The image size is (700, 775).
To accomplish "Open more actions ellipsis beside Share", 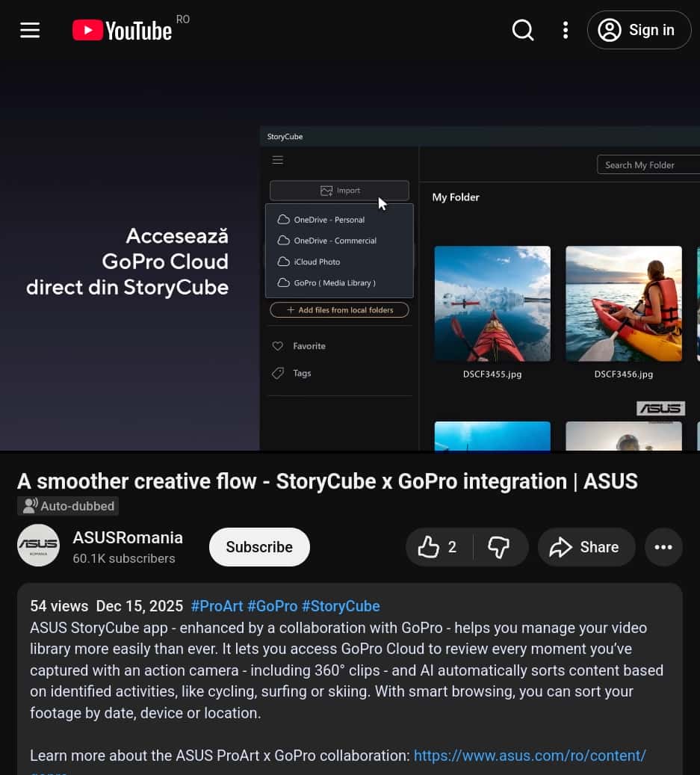I will click(663, 547).
